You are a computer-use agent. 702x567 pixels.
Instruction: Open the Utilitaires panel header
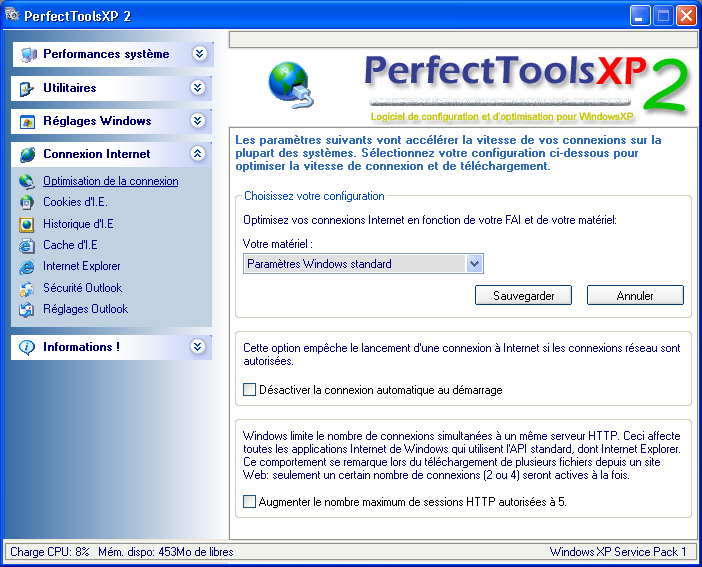[x=111, y=88]
